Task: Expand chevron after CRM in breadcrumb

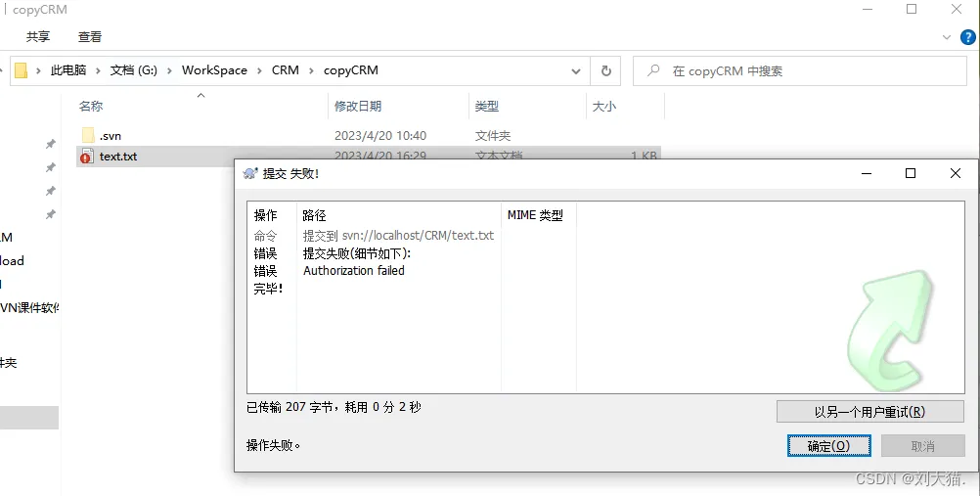Action: click(311, 70)
